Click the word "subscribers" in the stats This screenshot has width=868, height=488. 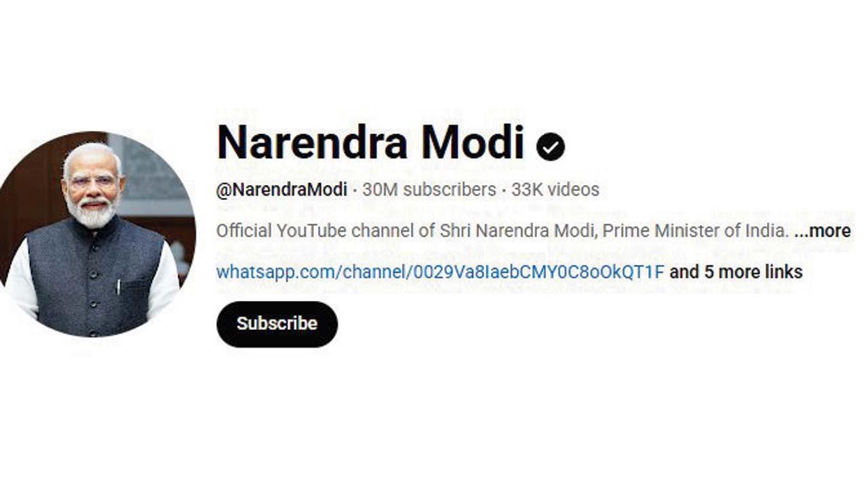450,190
